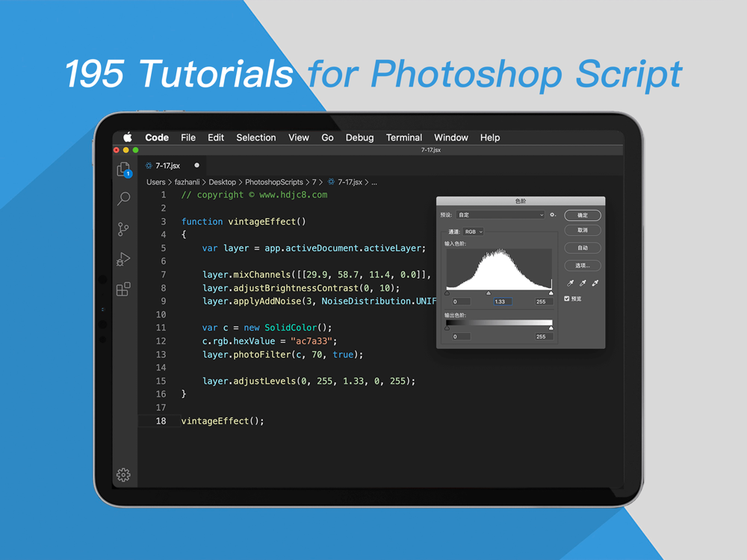Click the SolidColor constructor on line 11
Screen dimensions: 747x560
click(291, 328)
